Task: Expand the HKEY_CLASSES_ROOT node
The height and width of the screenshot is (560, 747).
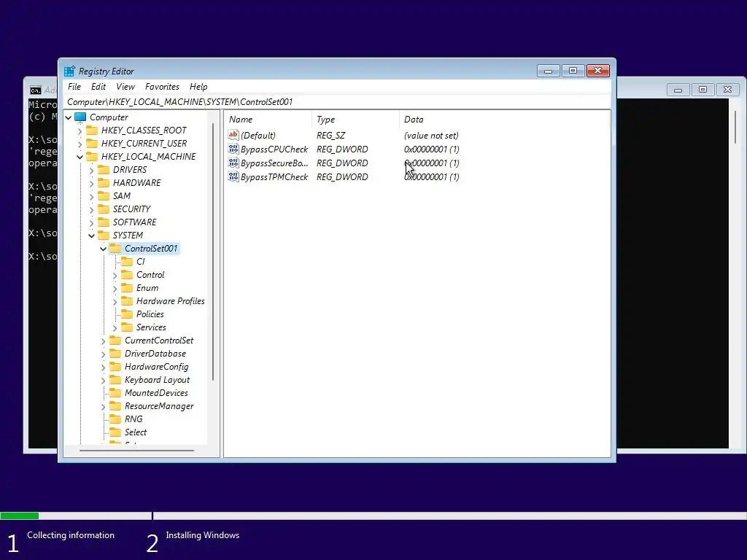Action: (x=80, y=131)
